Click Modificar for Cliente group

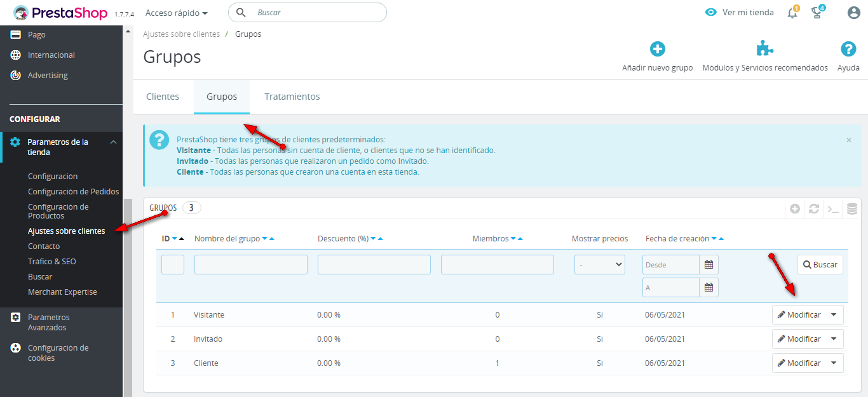tap(799, 363)
